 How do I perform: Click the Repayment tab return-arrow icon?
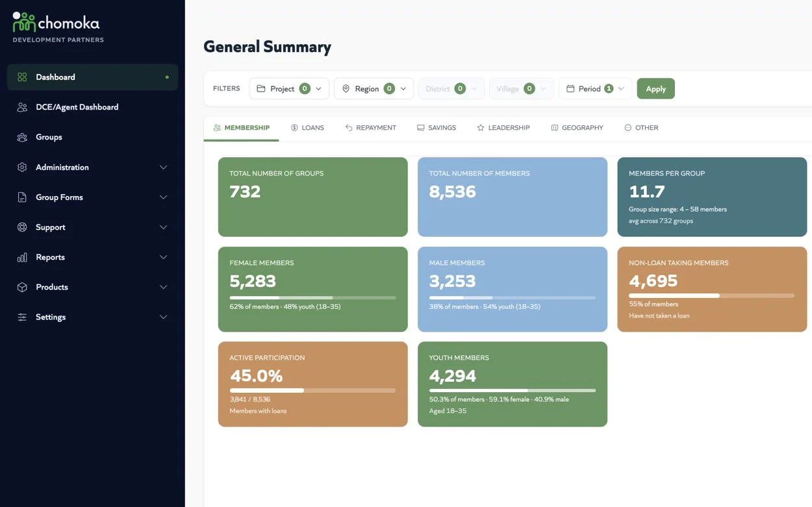pyautogui.click(x=349, y=128)
